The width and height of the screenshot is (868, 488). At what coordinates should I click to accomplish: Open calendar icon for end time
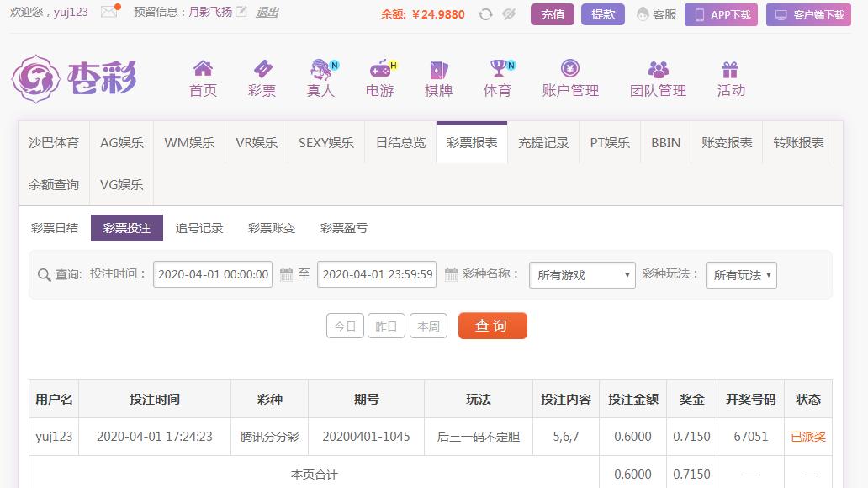coord(451,273)
